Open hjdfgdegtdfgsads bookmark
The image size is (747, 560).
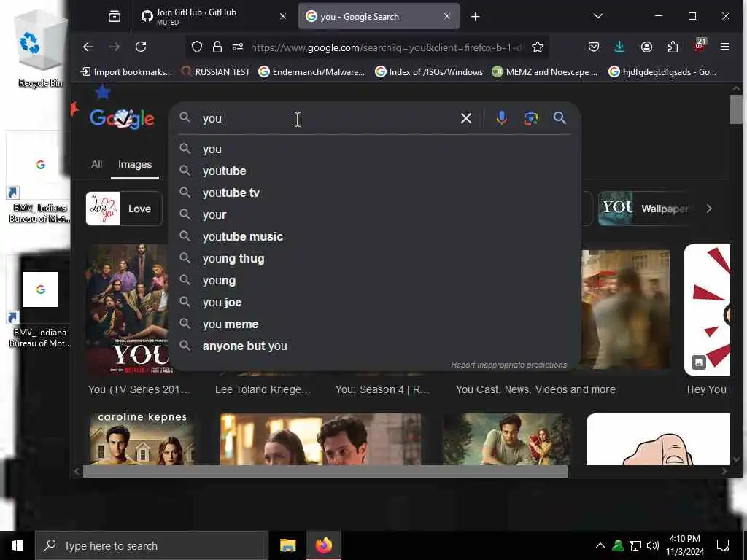(662, 72)
